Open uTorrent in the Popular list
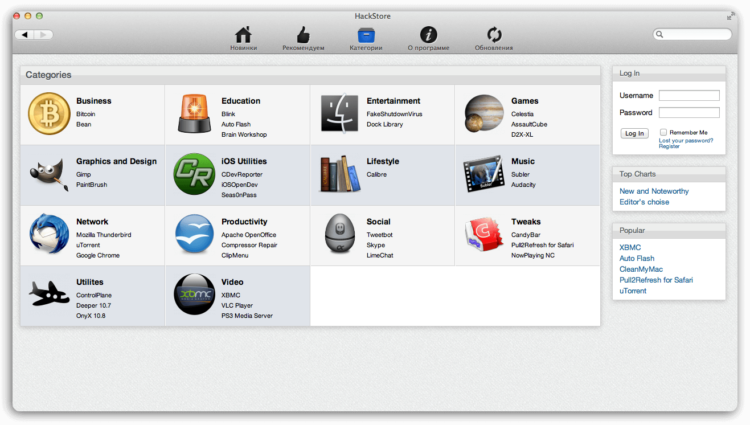 632,291
